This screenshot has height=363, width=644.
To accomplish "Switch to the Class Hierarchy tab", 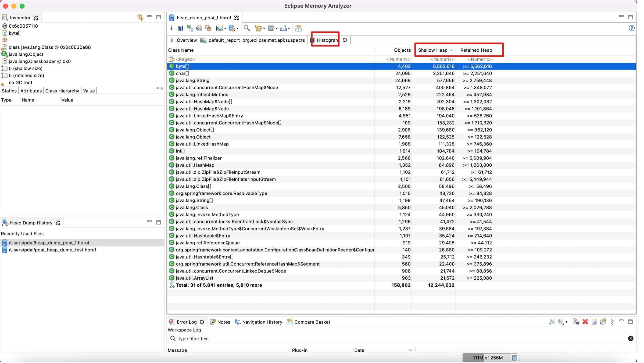I will [x=62, y=91].
